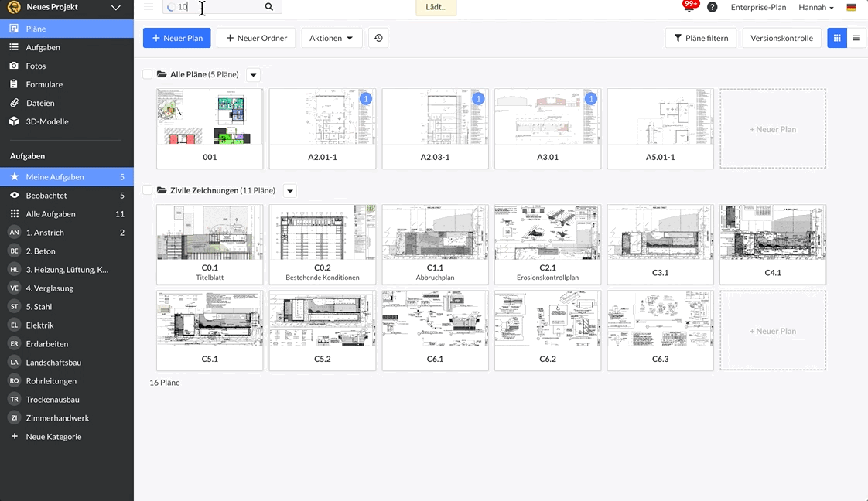Image resolution: width=868 pixels, height=501 pixels.
Task: Click the EL badge for Elektrik
Action: pyautogui.click(x=15, y=325)
